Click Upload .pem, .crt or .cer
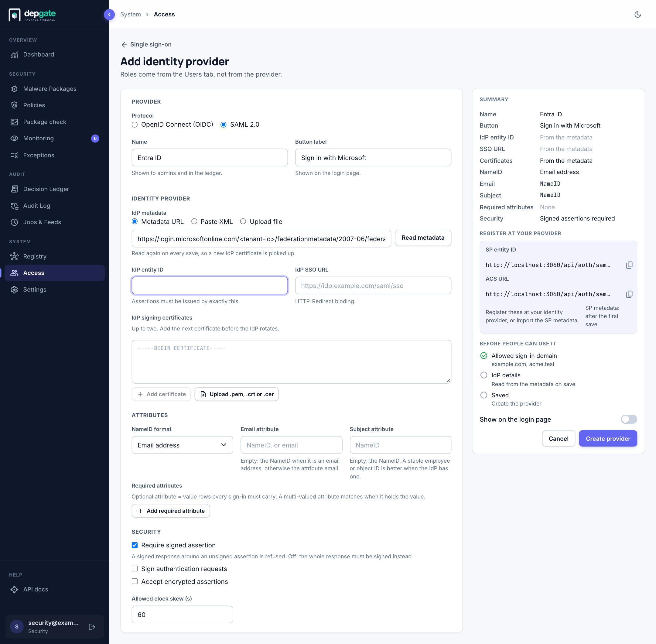656x644 pixels. (x=236, y=394)
